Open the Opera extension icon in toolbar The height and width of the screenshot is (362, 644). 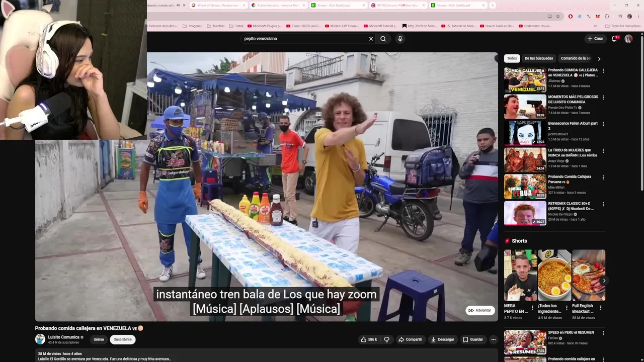coord(570,17)
